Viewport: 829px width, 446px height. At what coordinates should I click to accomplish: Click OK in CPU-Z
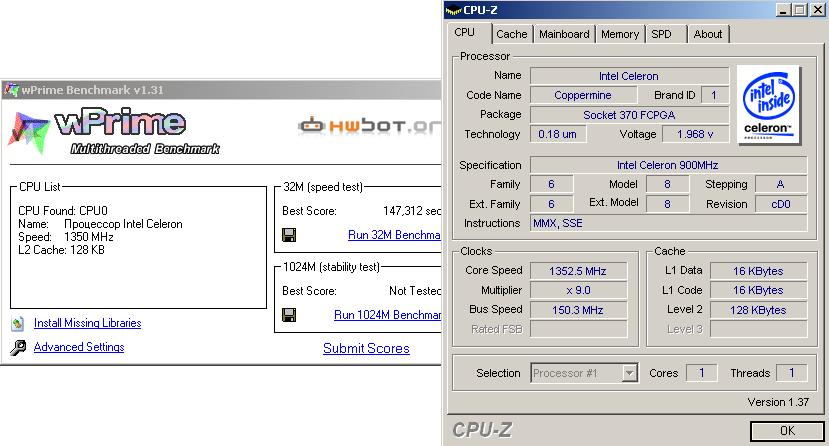pyautogui.click(x=787, y=431)
